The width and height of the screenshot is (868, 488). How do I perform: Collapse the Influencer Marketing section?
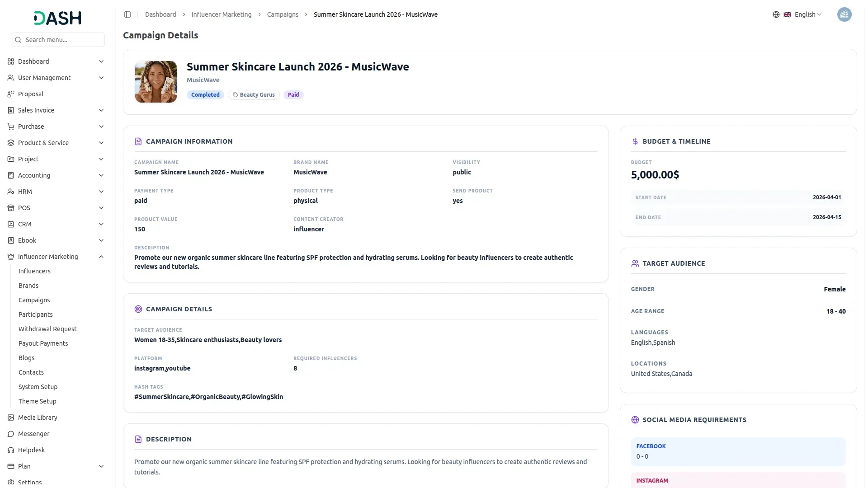[101, 257]
